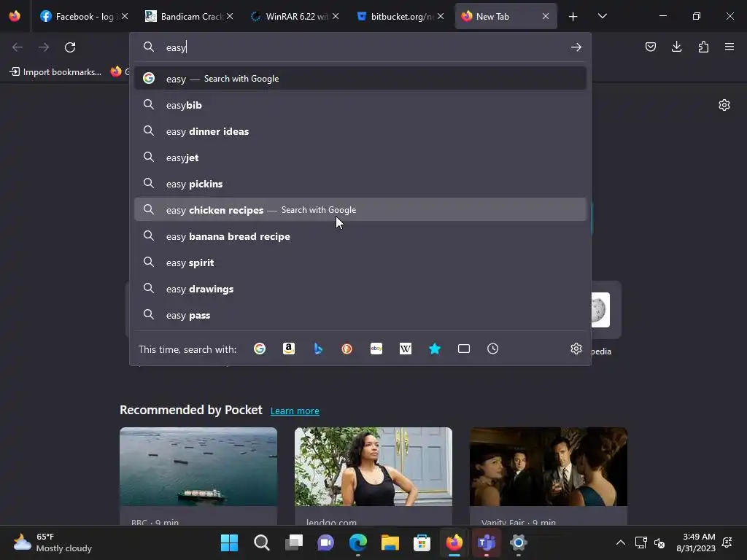Open the weather widget showing 65°F
Image resolution: width=747 pixels, height=560 pixels.
(53, 542)
